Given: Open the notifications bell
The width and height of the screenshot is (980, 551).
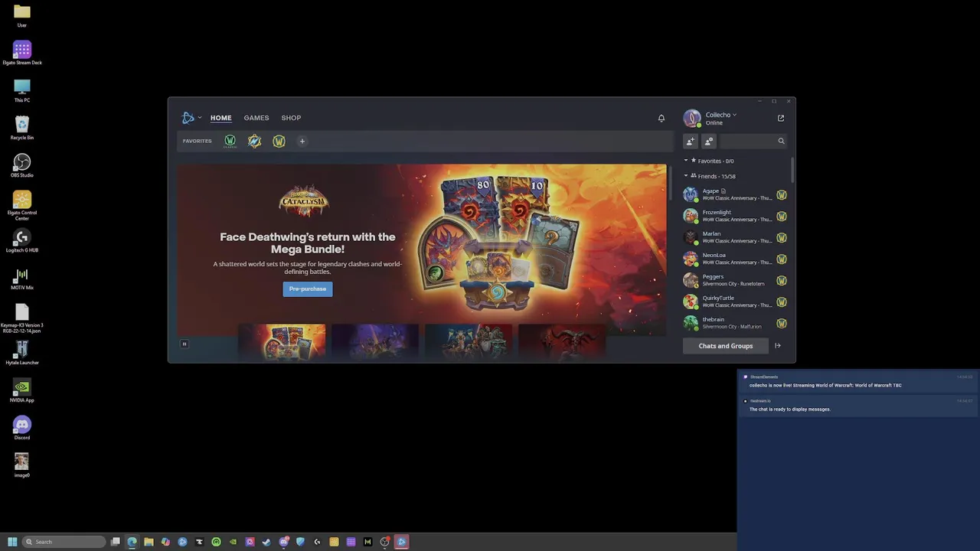Looking at the screenshot, I should (661, 118).
